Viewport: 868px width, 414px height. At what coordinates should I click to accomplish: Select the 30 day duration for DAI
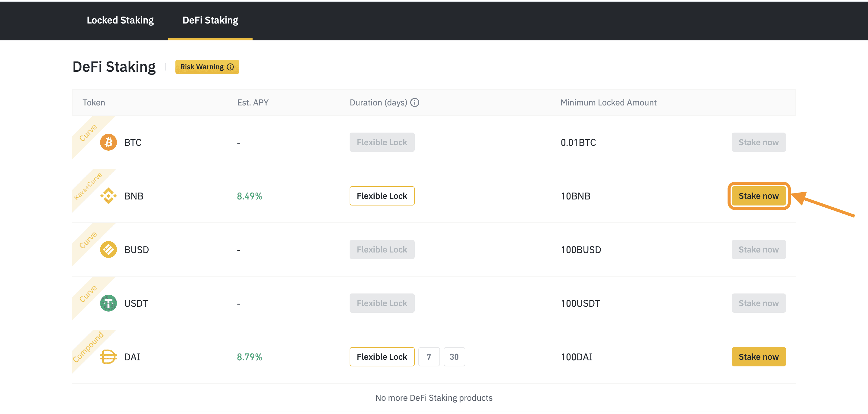click(x=454, y=356)
